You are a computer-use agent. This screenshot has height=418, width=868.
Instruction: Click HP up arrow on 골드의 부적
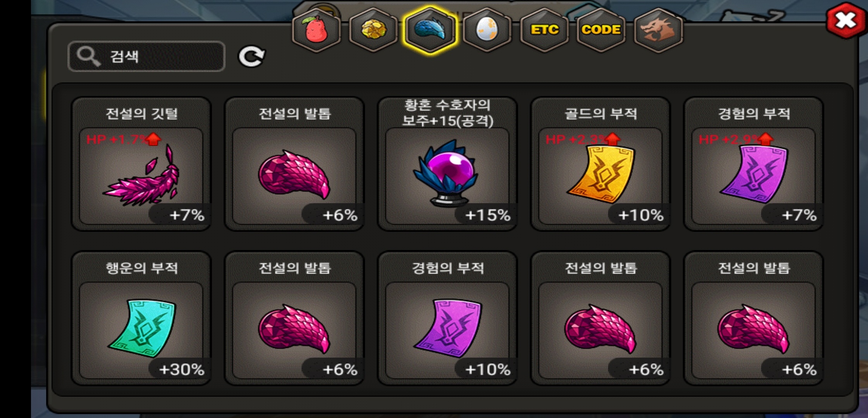point(613,139)
